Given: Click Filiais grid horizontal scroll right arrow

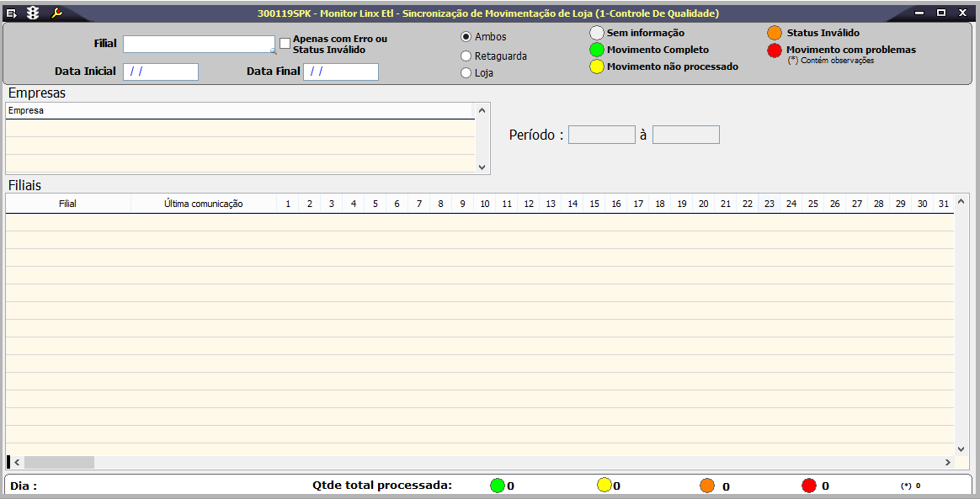Looking at the screenshot, I should [948, 462].
